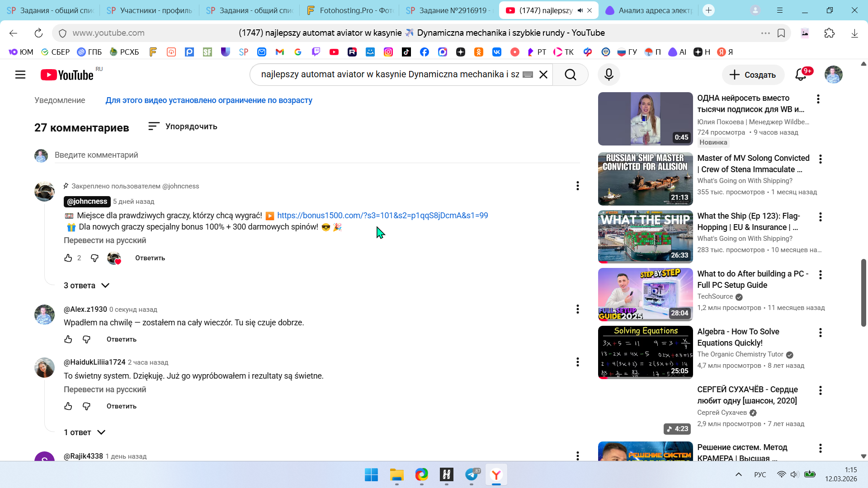Open the on-screen keyboard icon in search

point(528,75)
